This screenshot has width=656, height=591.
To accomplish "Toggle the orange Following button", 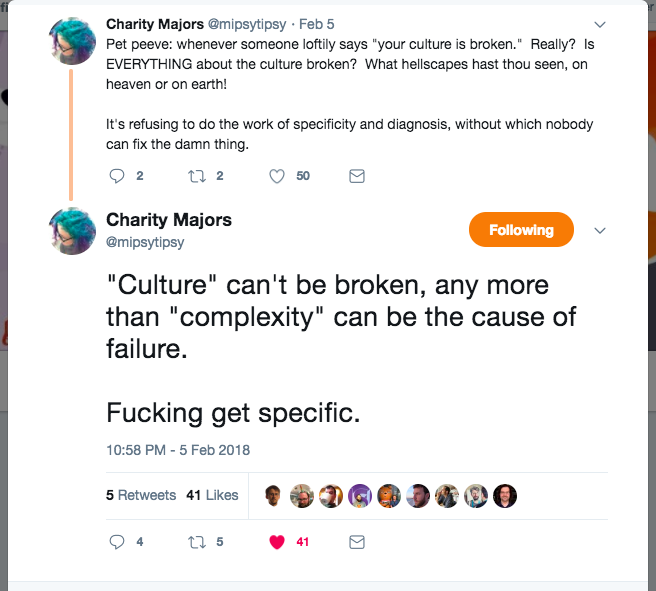I will click(x=521, y=230).
